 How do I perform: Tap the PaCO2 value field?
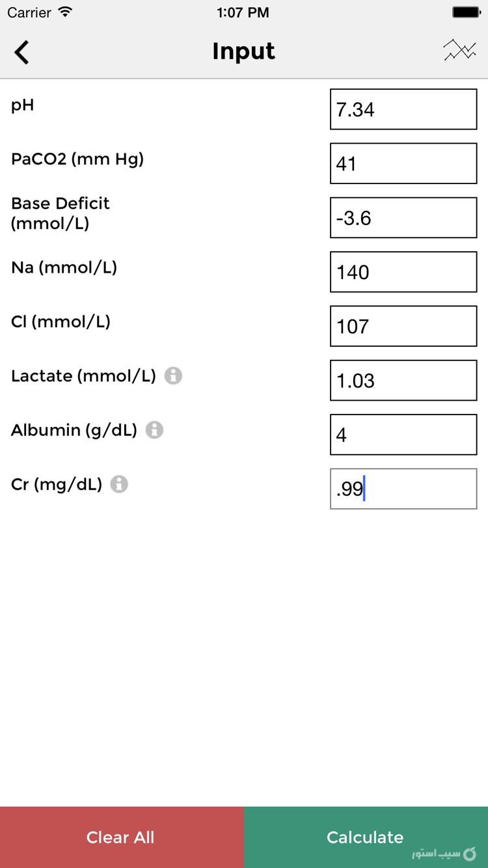coord(403,163)
